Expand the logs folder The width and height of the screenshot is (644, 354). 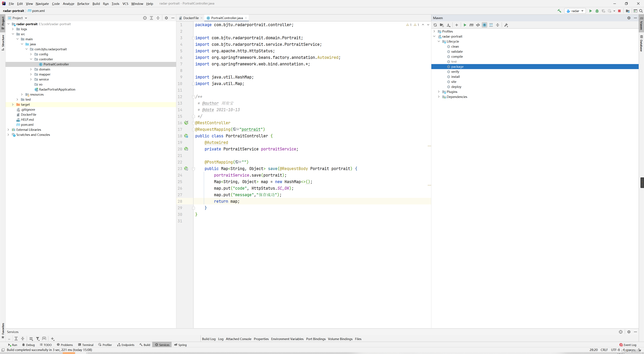pos(13,29)
